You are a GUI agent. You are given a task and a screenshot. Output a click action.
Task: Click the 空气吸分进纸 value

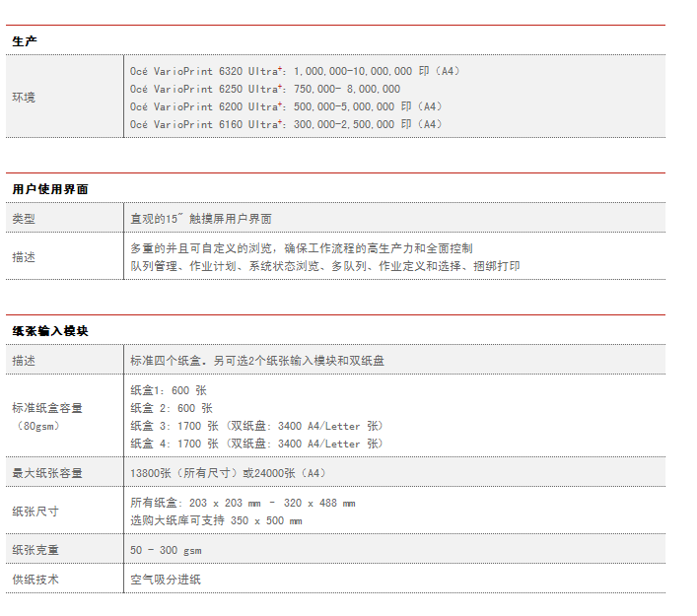[166, 580]
